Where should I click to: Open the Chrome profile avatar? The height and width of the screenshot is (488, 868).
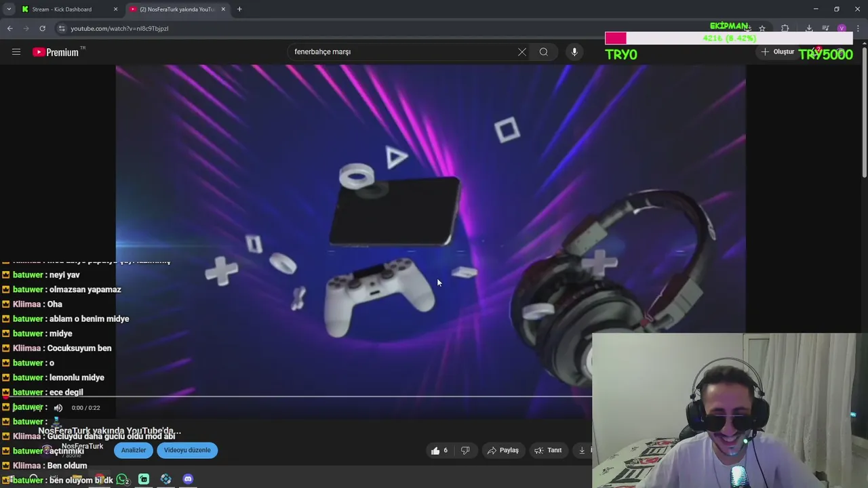(x=842, y=28)
